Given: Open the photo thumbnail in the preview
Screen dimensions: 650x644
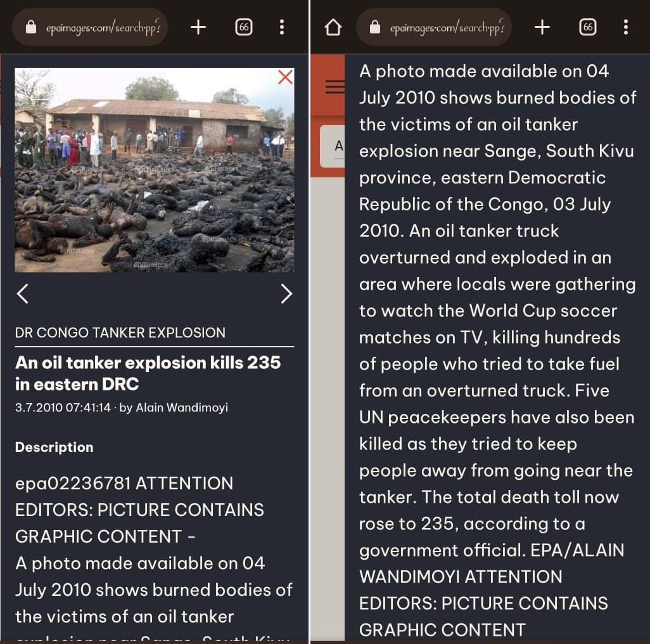Looking at the screenshot, I should coord(155,170).
